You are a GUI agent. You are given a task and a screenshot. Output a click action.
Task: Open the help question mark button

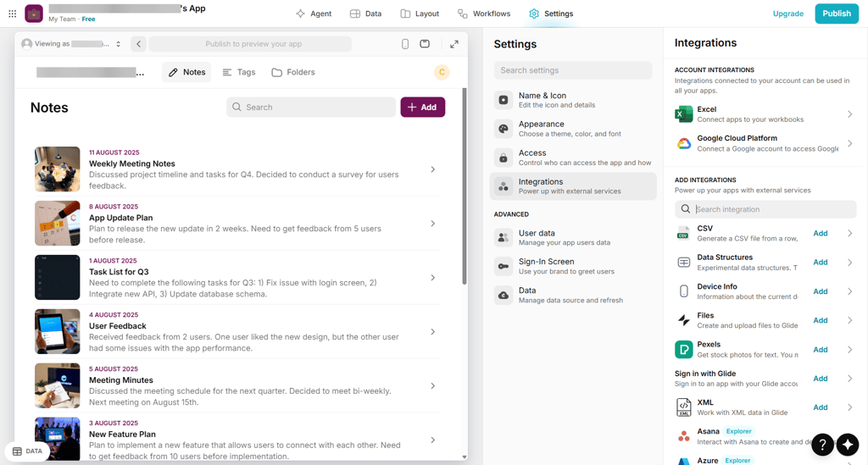tap(822, 444)
